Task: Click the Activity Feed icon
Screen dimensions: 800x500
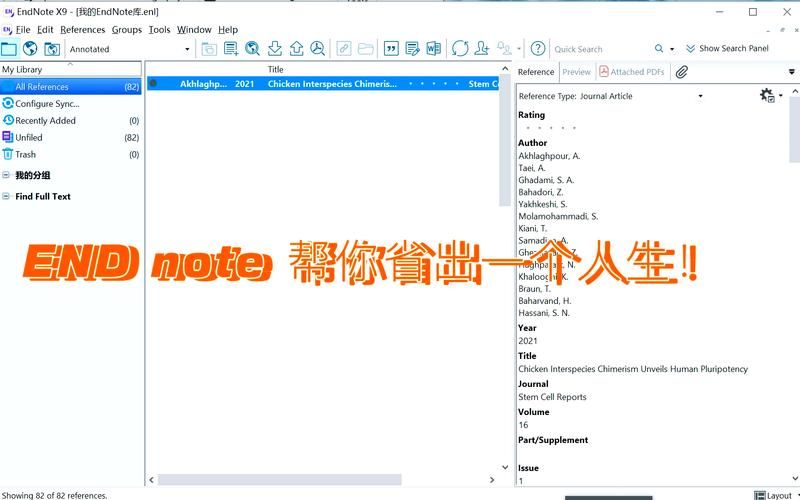Action: (504, 49)
